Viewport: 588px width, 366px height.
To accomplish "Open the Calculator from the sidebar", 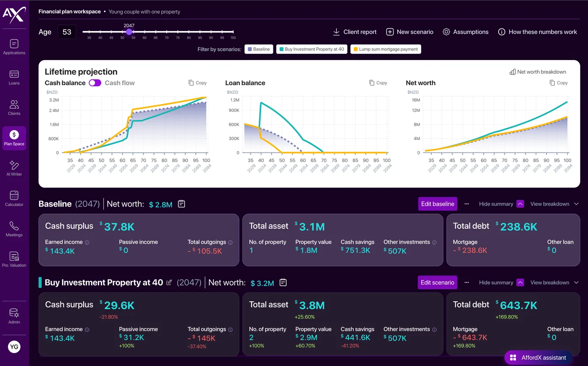I will 14,199.
